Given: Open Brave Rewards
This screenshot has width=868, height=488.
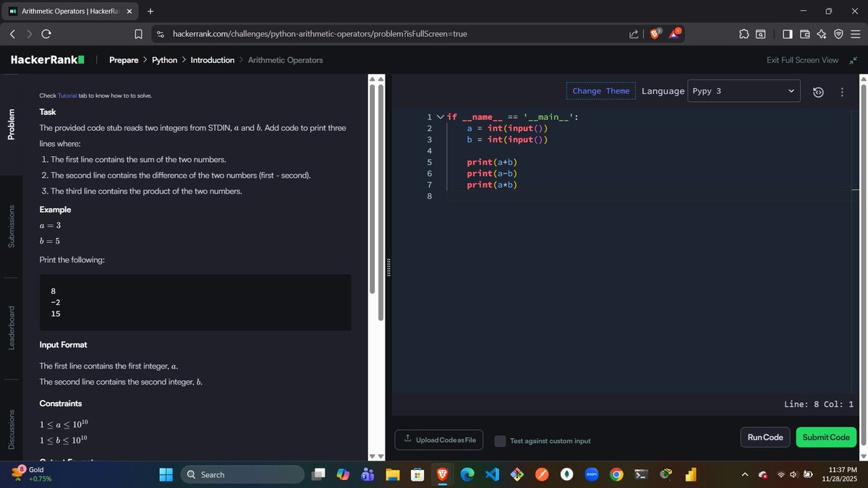Looking at the screenshot, I should click(673, 33).
